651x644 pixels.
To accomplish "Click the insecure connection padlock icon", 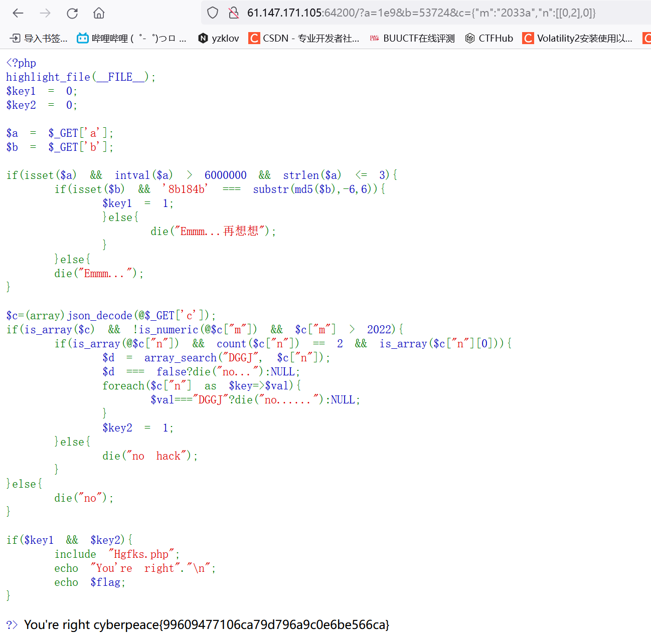I will [233, 13].
